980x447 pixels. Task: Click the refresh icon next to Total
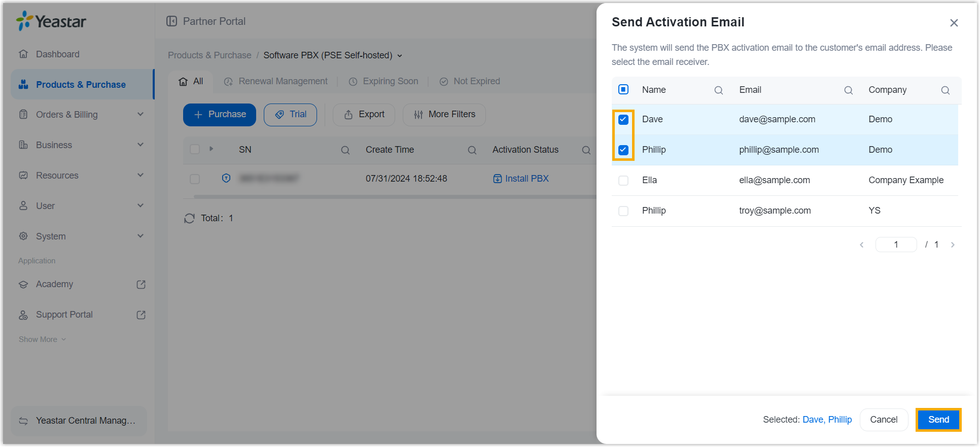click(189, 218)
